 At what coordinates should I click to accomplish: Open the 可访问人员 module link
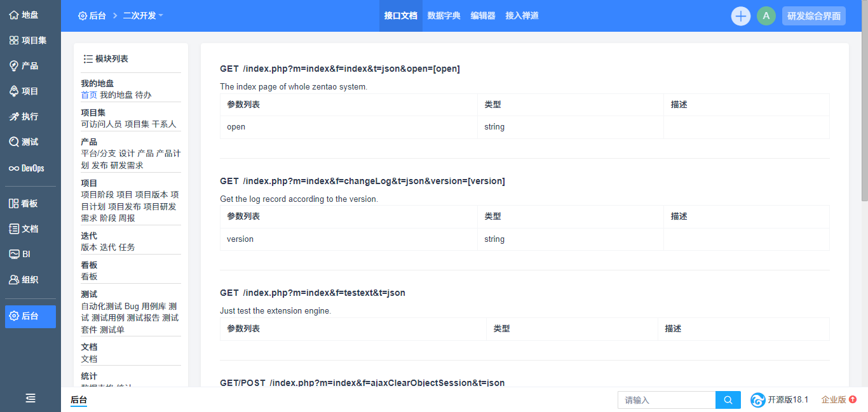click(101, 124)
